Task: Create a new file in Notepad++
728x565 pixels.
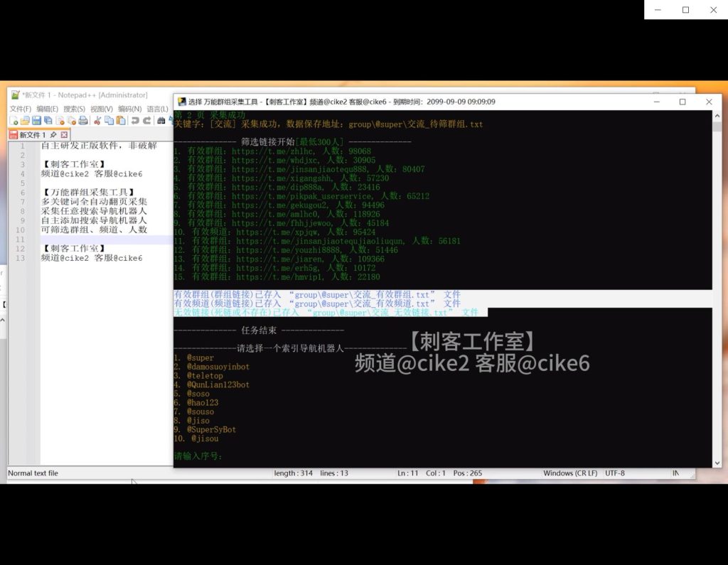Action: click(14, 121)
